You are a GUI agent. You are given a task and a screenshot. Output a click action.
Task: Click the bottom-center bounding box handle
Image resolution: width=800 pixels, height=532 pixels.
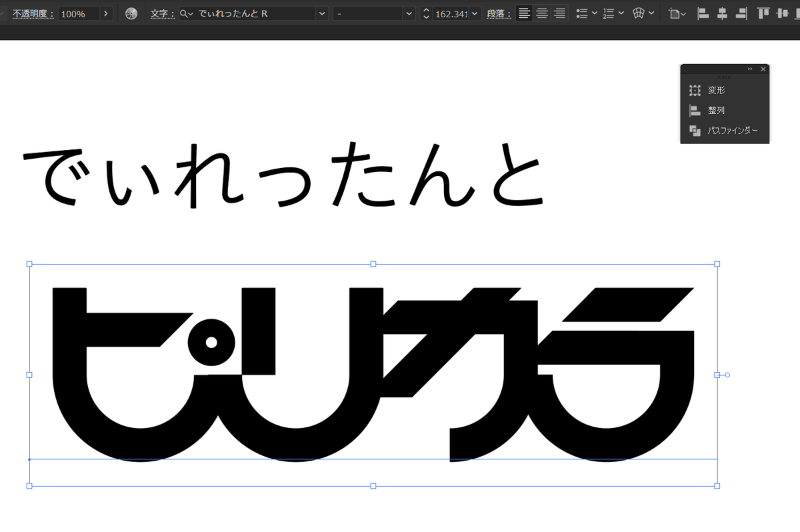click(x=373, y=486)
